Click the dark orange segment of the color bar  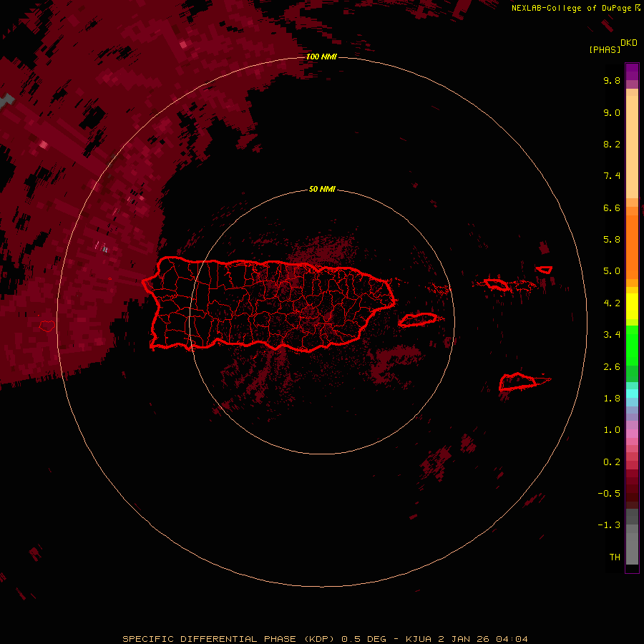(632, 246)
